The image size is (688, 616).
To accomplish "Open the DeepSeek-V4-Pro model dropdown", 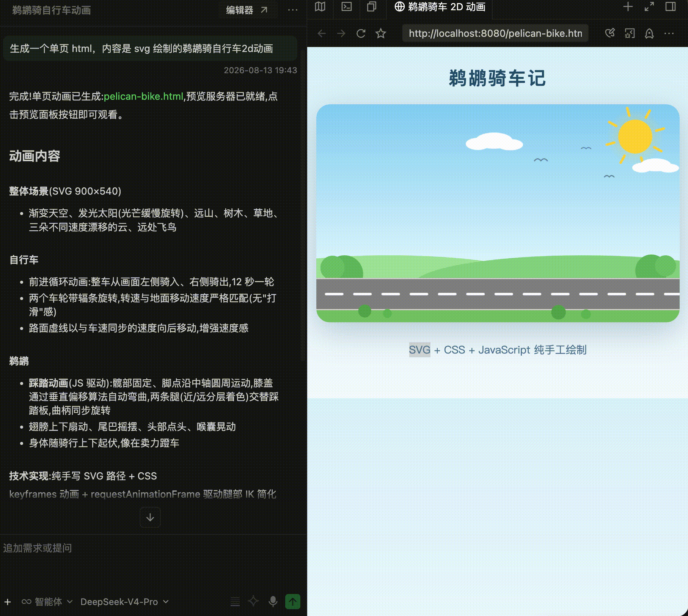I will point(124,602).
